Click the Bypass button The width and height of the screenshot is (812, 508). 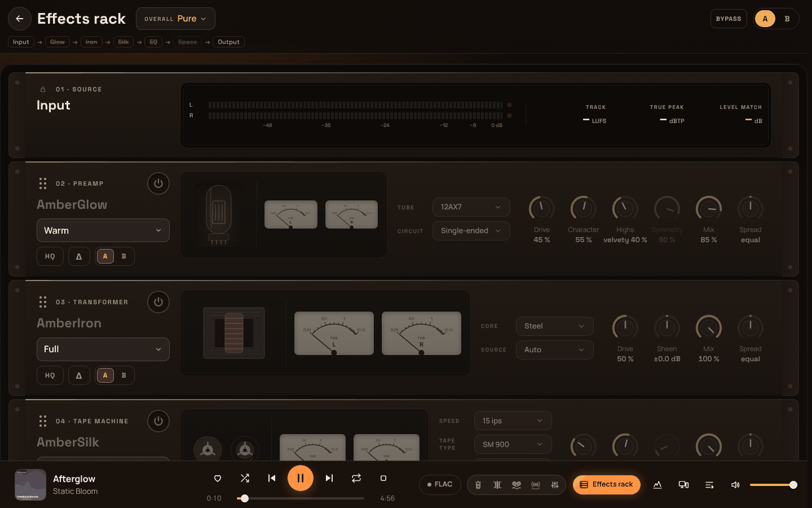[x=729, y=19]
